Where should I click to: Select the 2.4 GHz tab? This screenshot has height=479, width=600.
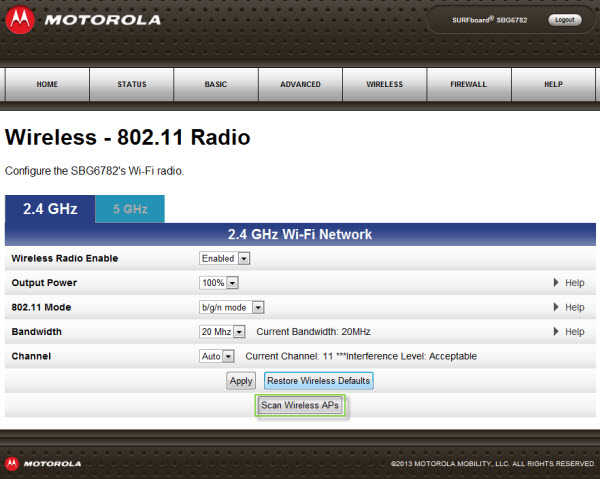pos(50,209)
